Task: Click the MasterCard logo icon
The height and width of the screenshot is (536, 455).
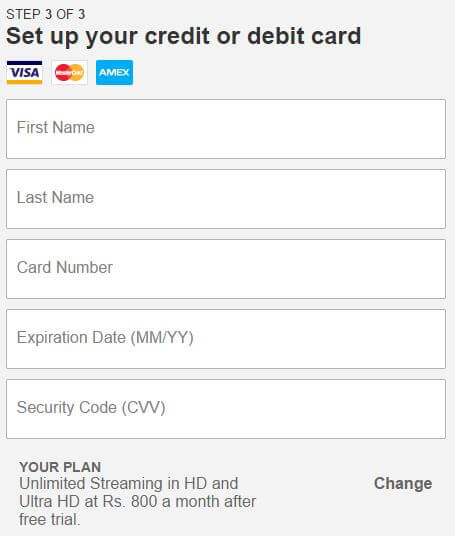Action: click(x=69, y=72)
